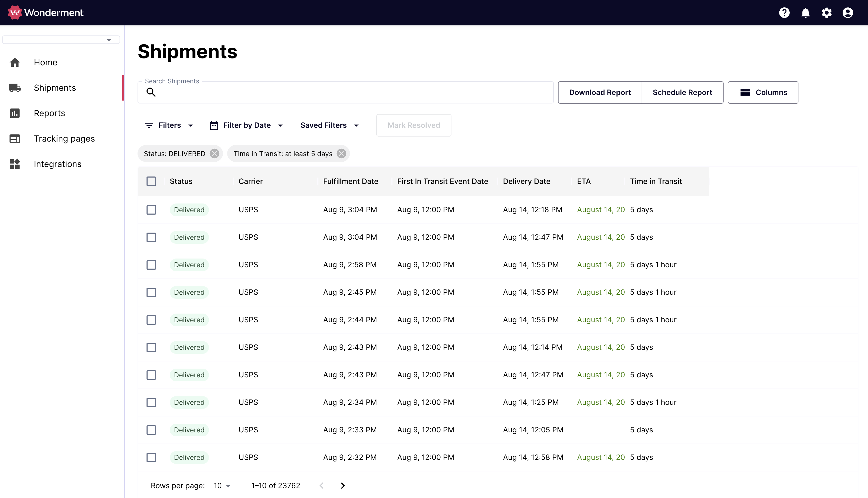This screenshot has height=498, width=868.
Task: Select Schedule Report menu option
Action: 682,92
